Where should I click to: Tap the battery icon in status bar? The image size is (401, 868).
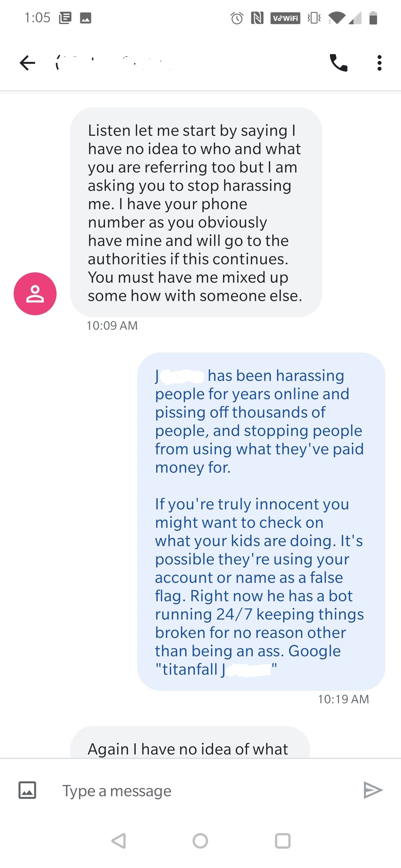pyautogui.click(x=373, y=18)
